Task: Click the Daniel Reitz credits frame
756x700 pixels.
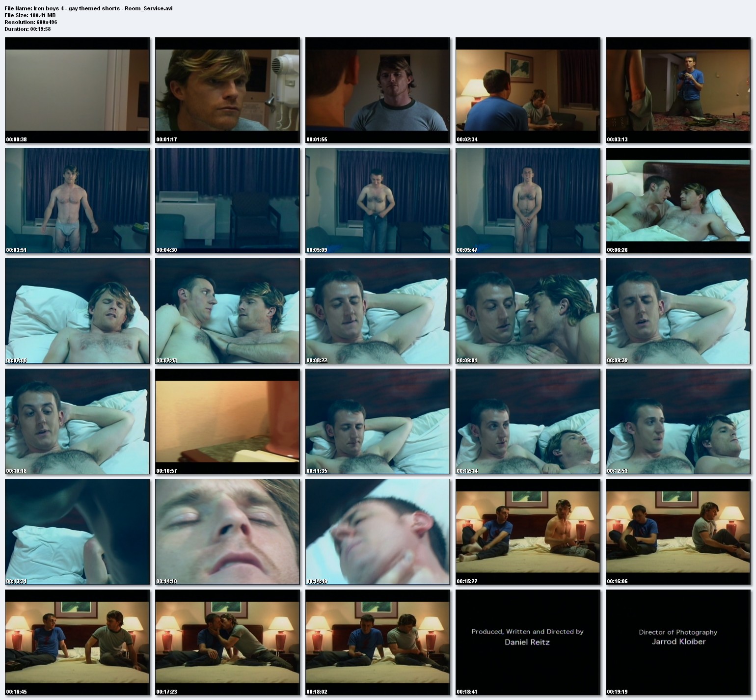Action: click(x=528, y=637)
